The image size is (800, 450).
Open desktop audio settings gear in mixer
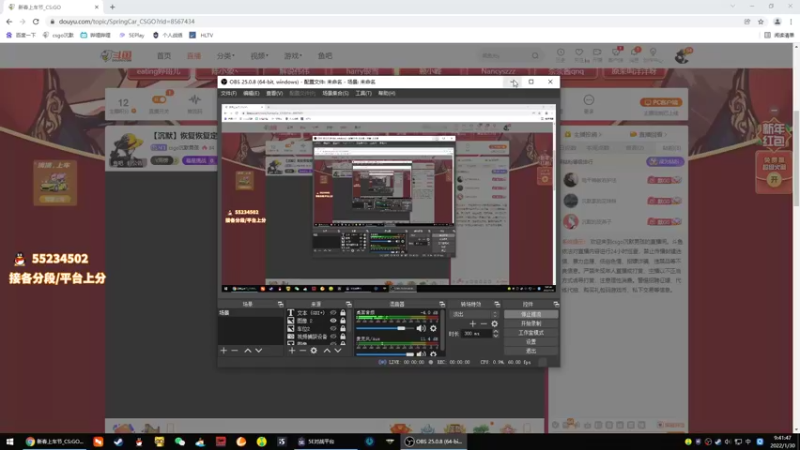click(x=433, y=329)
